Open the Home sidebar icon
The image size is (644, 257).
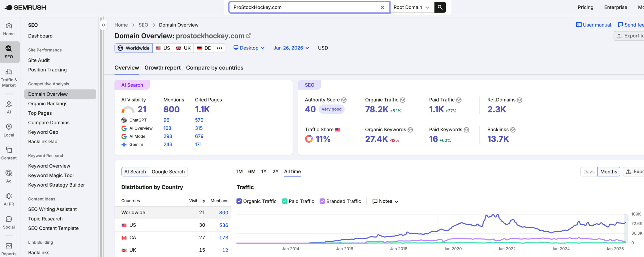[9, 29]
